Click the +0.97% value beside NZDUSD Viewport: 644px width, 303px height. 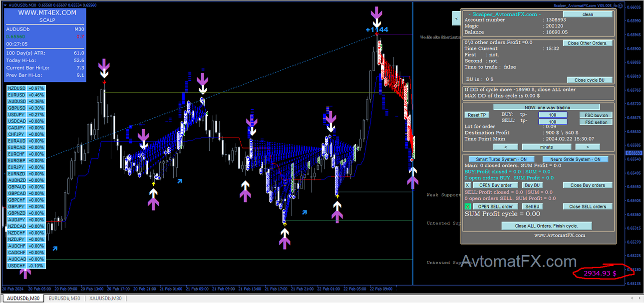[36, 88]
